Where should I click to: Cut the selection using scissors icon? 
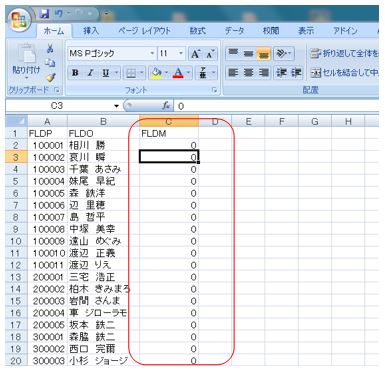[x=50, y=49]
